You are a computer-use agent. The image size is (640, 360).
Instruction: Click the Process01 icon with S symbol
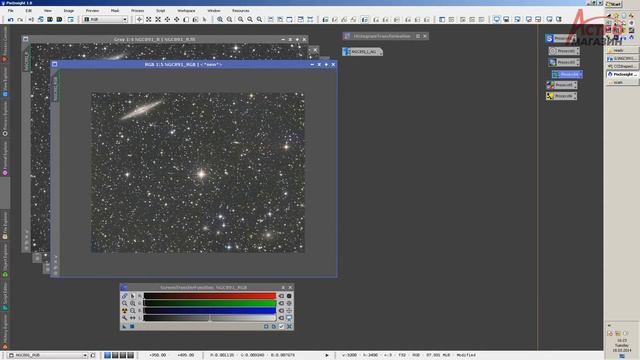[x=560, y=38]
